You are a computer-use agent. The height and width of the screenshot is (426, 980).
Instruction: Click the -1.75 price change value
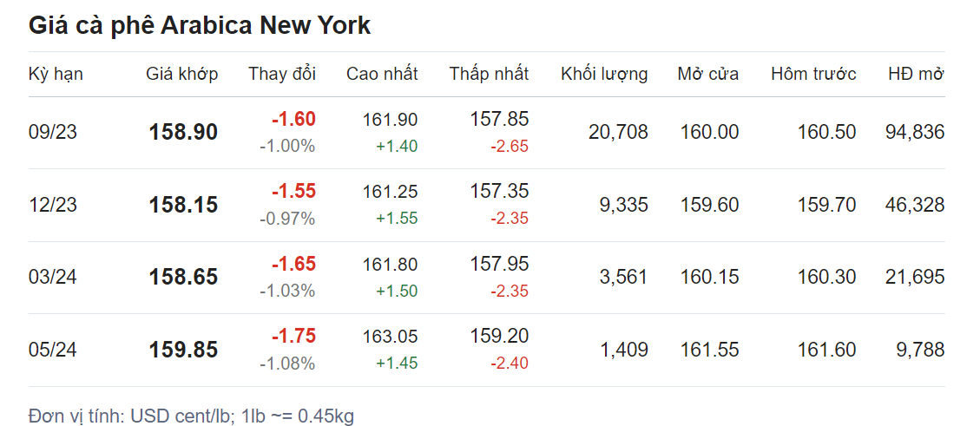pos(293,337)
